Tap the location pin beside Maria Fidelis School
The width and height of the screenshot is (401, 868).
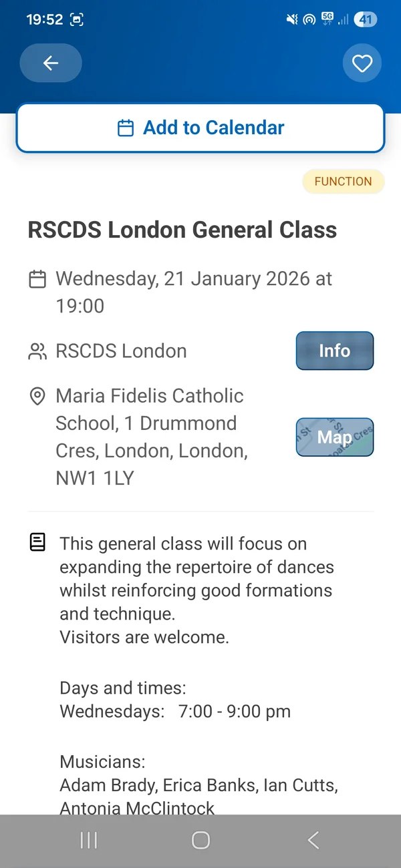37,395
